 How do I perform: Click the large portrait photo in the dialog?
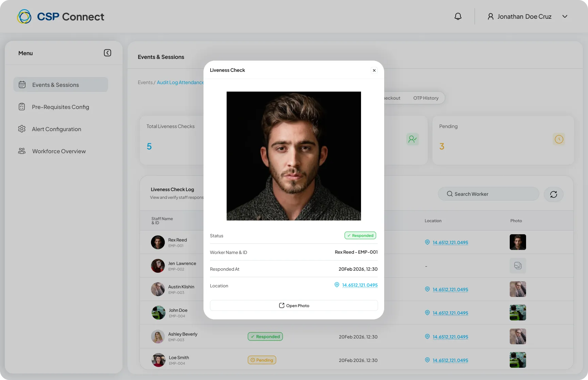pyautogui.click(x=294, y=156)
